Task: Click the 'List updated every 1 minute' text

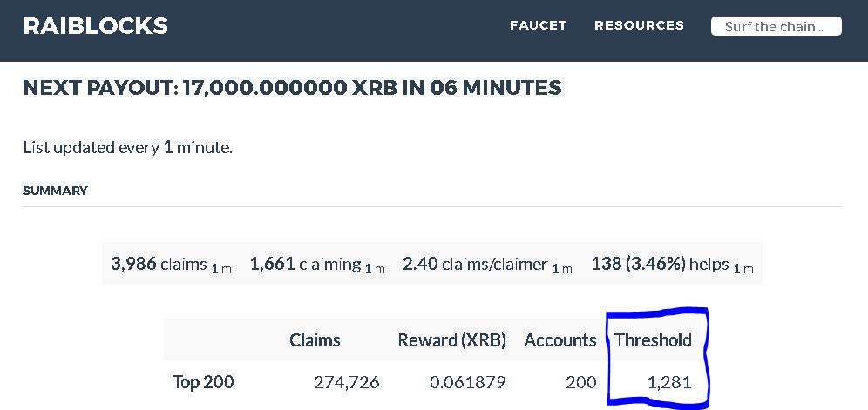Action: [127, 148]
